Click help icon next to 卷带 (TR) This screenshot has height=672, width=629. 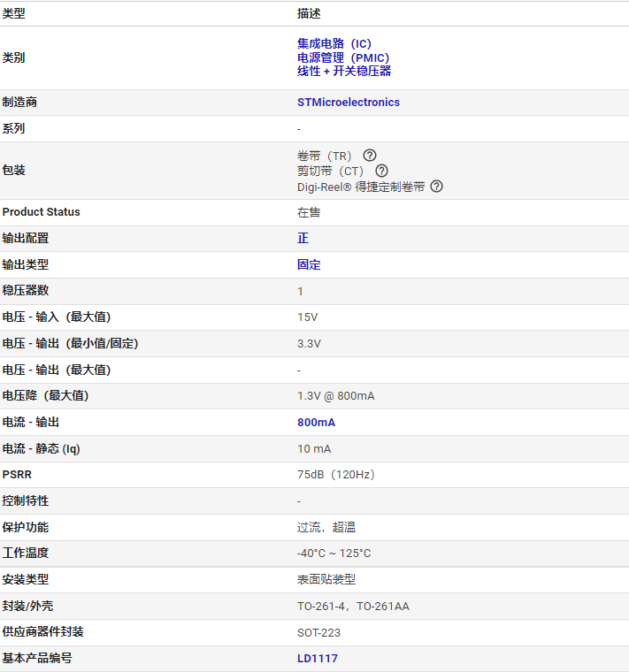[x=370, y=155]
